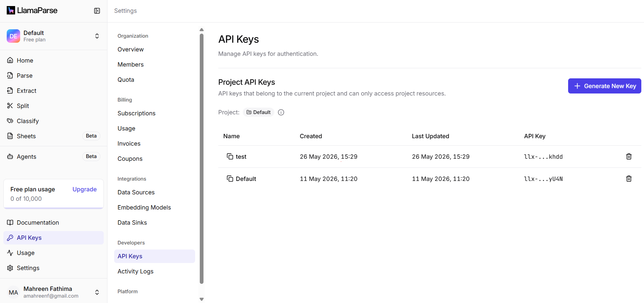Click the free plan usage progress bar
Screen dimensions: 644x303
(x=54, y=208)
